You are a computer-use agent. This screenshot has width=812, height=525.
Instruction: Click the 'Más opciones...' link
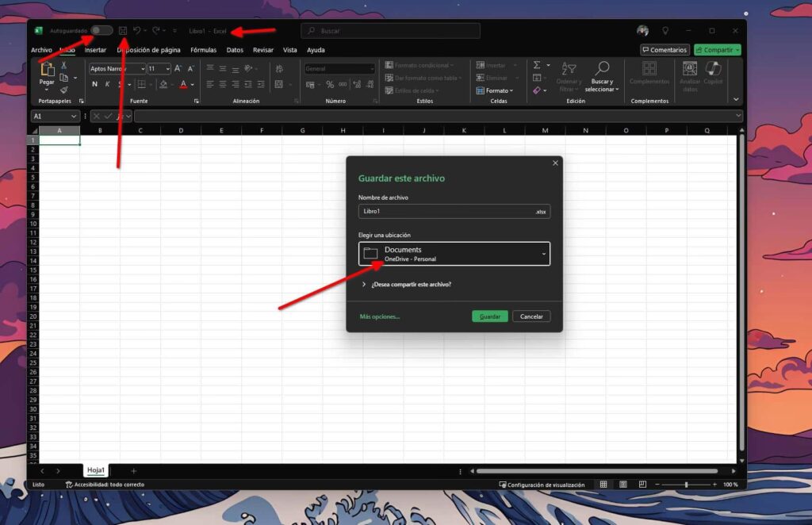[x=380, y=316]
